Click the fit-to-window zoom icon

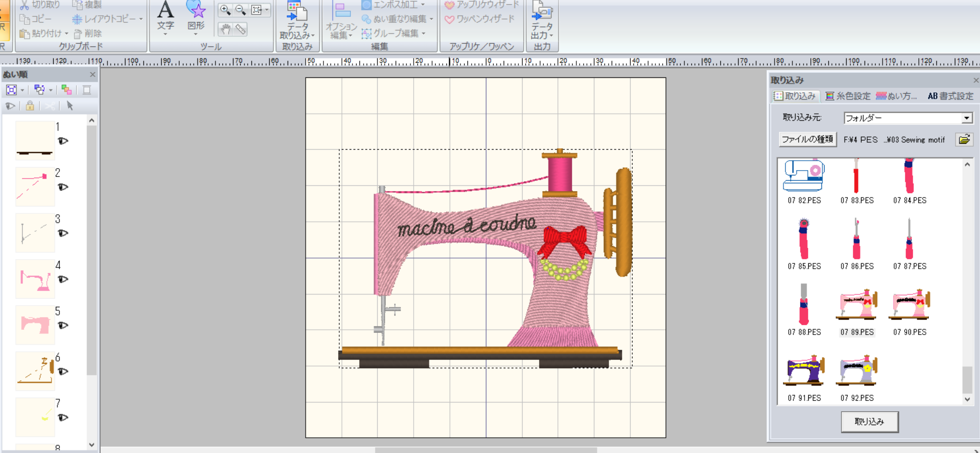[257, 9]
